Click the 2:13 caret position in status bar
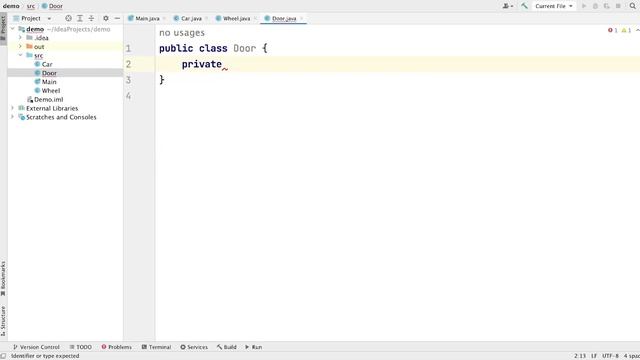The height and width of the screenshot is (360, 640). (580, 356)
